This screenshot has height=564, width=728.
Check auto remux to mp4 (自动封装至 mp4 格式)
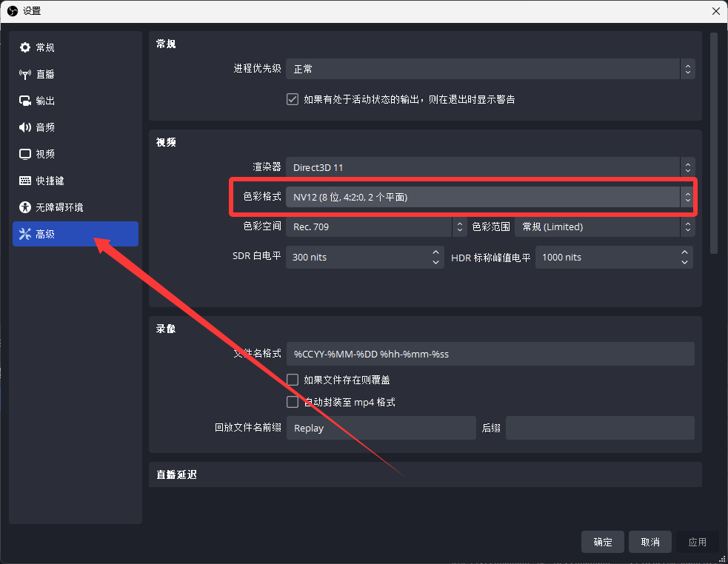pyautogui.click(x=293, y=402)
